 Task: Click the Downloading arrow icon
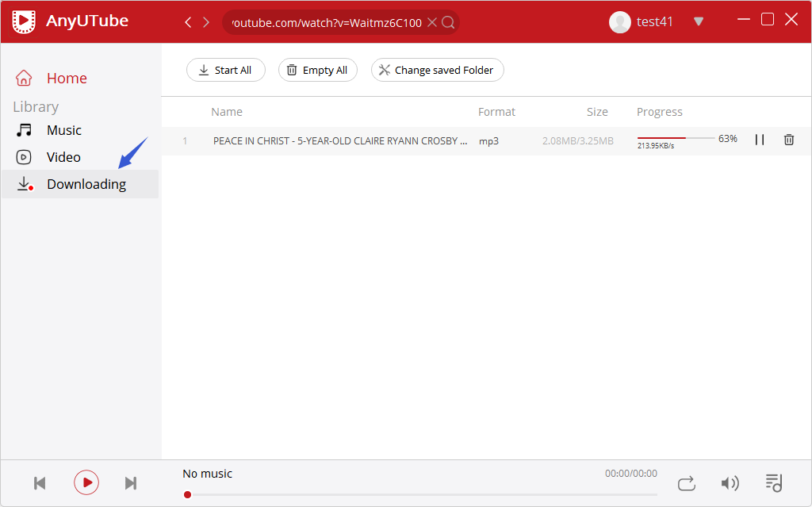click(x=25, y=184)
